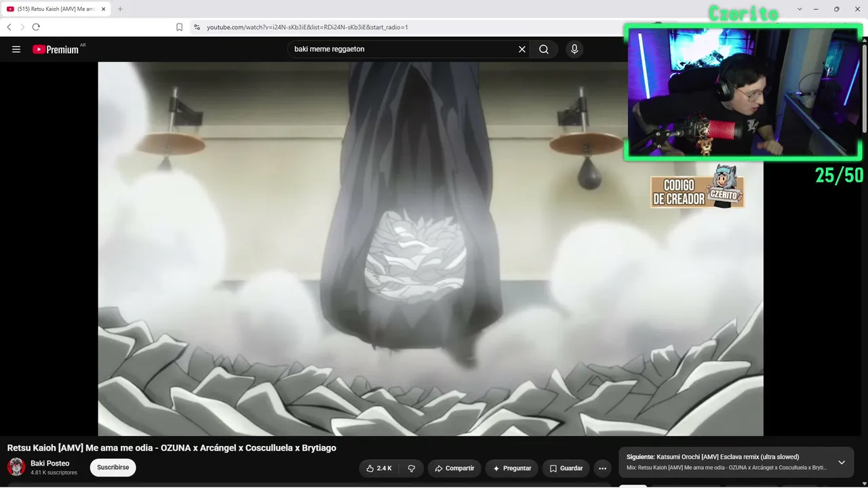
Task: Click the youtube.com address bar URL
Action: (x=307, y=27)
